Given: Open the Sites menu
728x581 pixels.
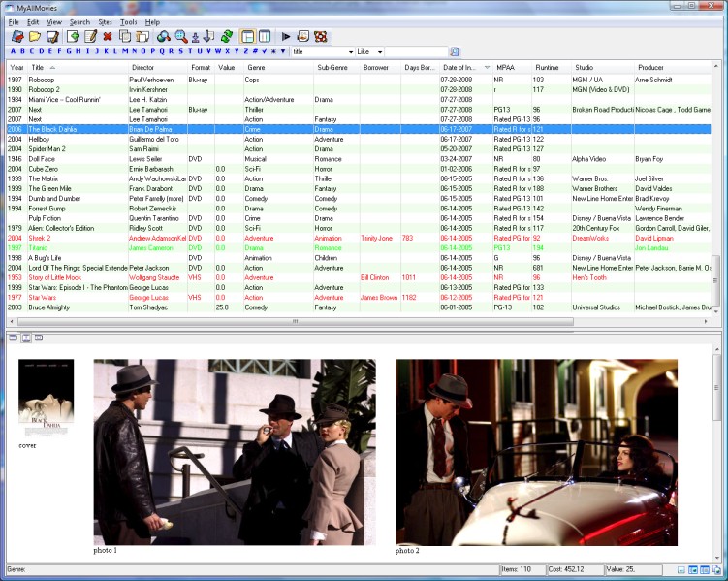Looking at the screenshot, I should pyautogui.click(x=105, y=22).
